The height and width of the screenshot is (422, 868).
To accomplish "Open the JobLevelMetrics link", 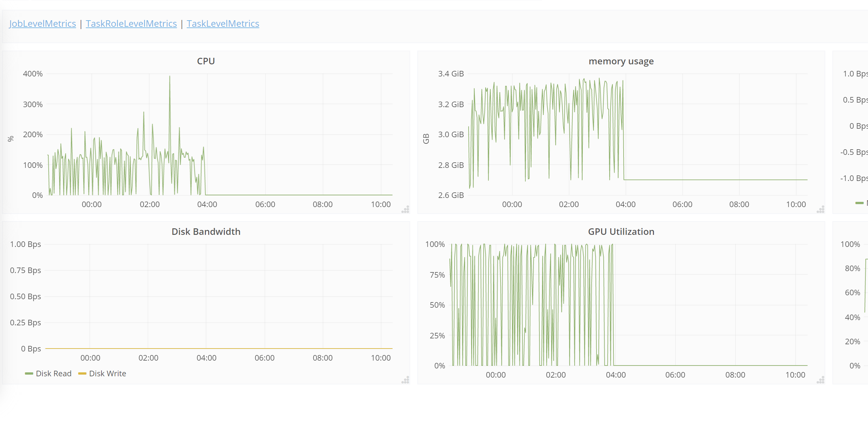I will point(42,23).
